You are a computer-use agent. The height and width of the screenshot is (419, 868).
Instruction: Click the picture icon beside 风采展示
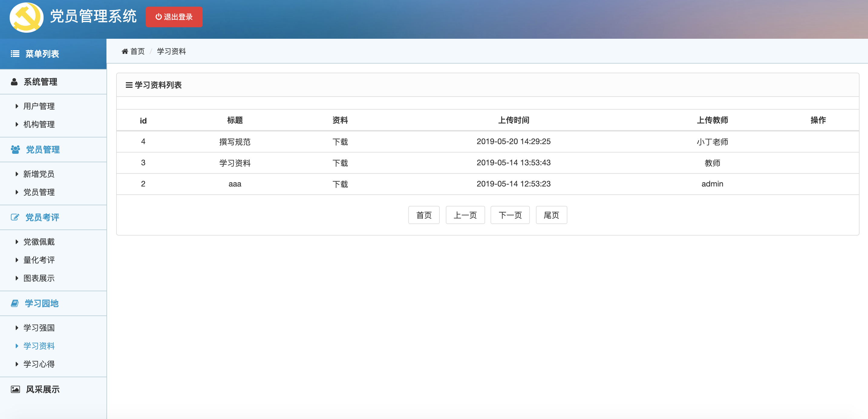[15, 389]
